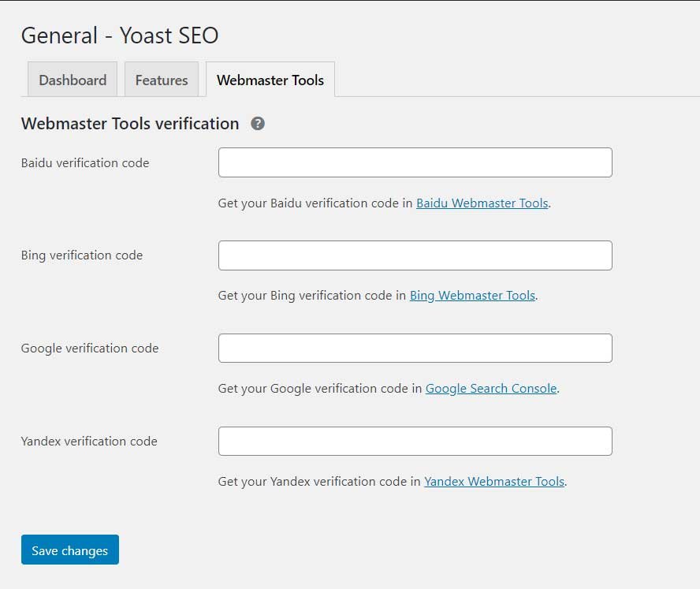Screen dimensions: 700x589
Task: Open the Bing Webmaster Tools link
Action: click(472, 296)
